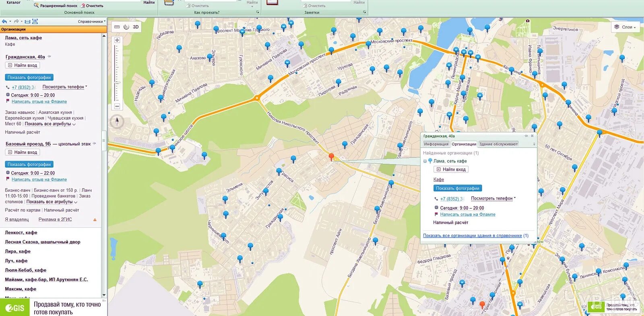This screenshot has width=644, height=316.
Task: Close the Гражданская, 40а popup card
Action: [x=532, y=136]
